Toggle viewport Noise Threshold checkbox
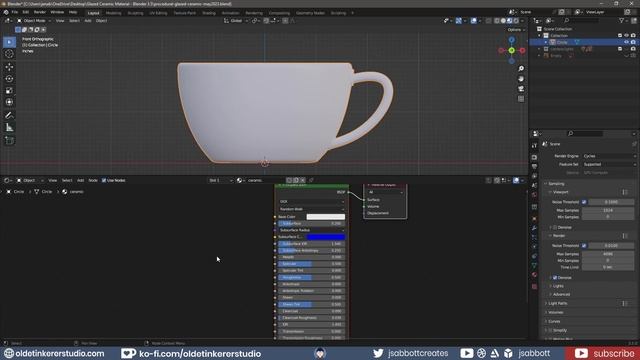Screen dimensions: 640x360 pos(584,202)
